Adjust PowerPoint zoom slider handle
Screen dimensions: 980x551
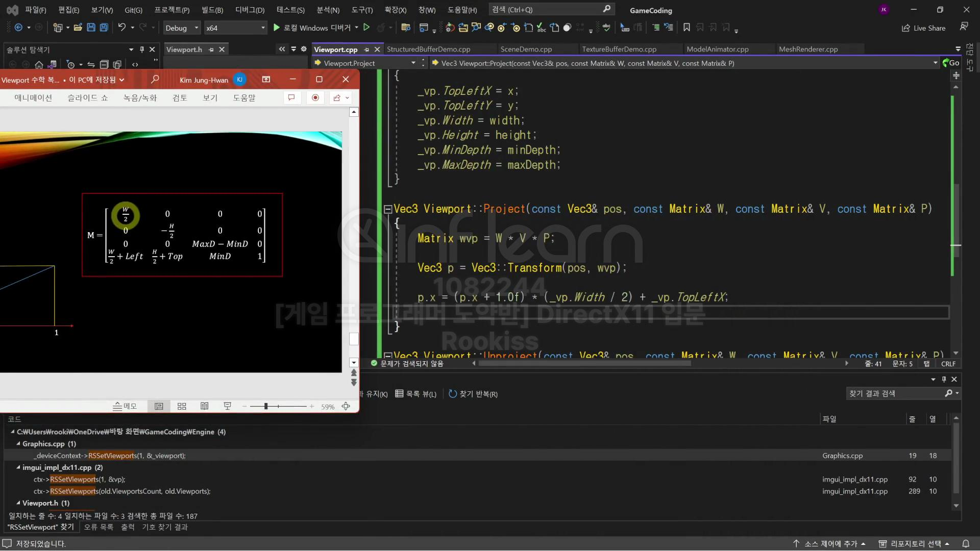click(x=266, y=406)
